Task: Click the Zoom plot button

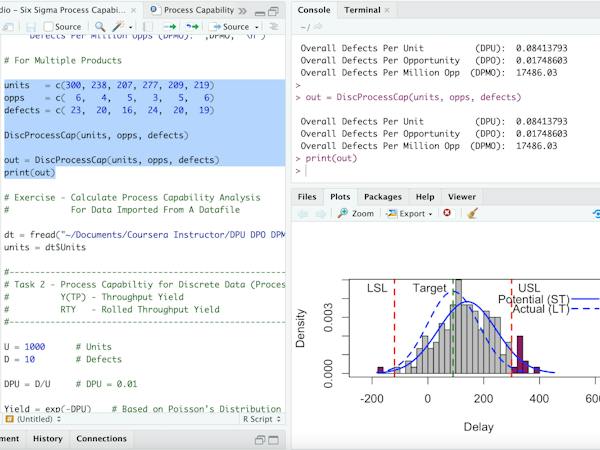Action: pyautogui.click(x=356, y=213)
